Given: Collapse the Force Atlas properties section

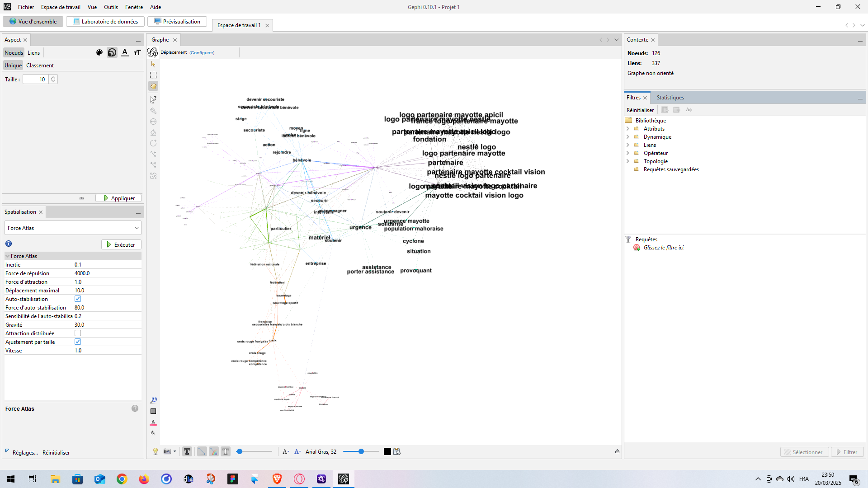Looking at the screenshot, I should 7,256.
